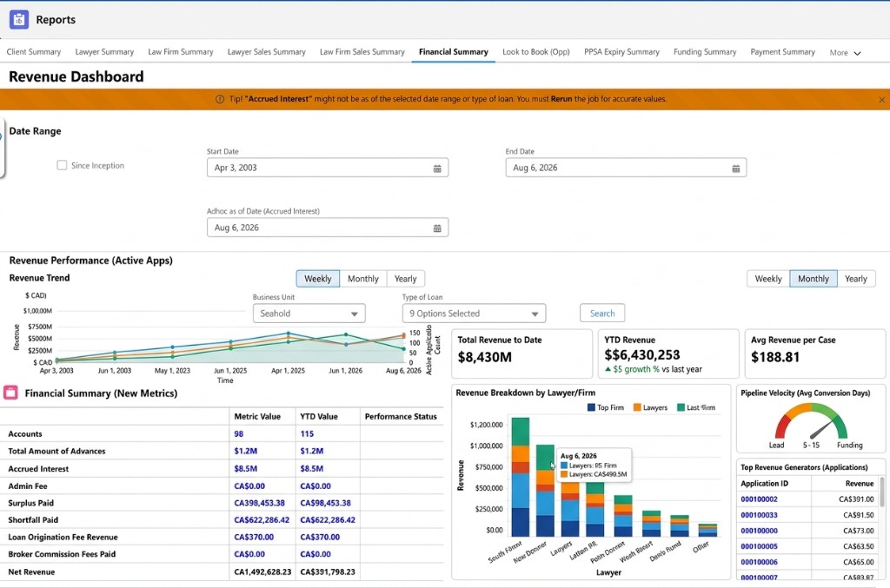Click Surplus Paid YTD value CA$98,453.38
890x588 pixels.
click(x=325, y=503)
